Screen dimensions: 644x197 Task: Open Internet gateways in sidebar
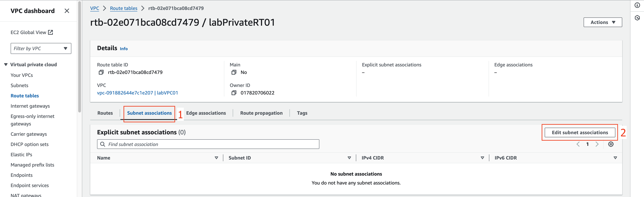tap(30, 106)
